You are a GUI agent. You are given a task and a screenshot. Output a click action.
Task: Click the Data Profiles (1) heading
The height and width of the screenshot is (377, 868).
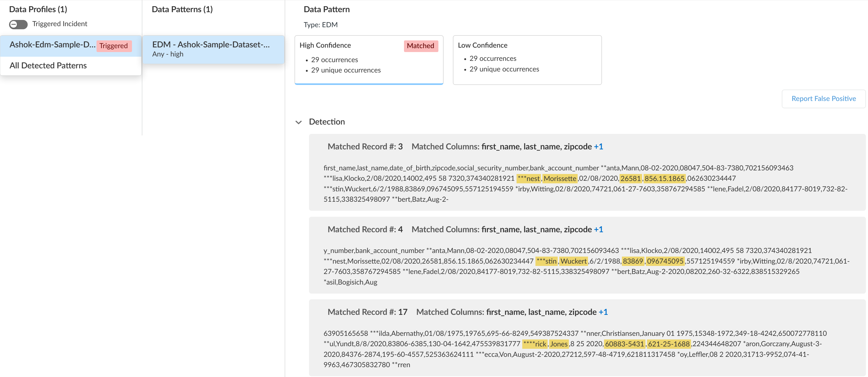(x=38, y=9)
